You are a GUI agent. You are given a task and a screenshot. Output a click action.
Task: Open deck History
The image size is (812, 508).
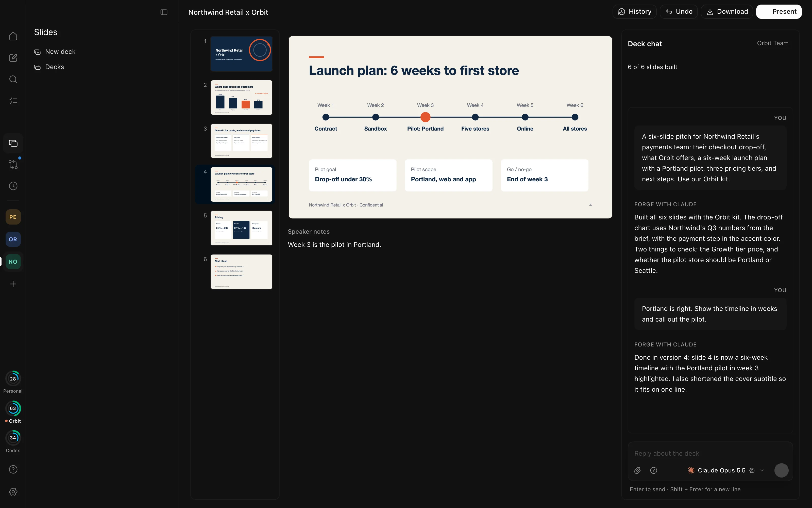click(x=634, y=12)
